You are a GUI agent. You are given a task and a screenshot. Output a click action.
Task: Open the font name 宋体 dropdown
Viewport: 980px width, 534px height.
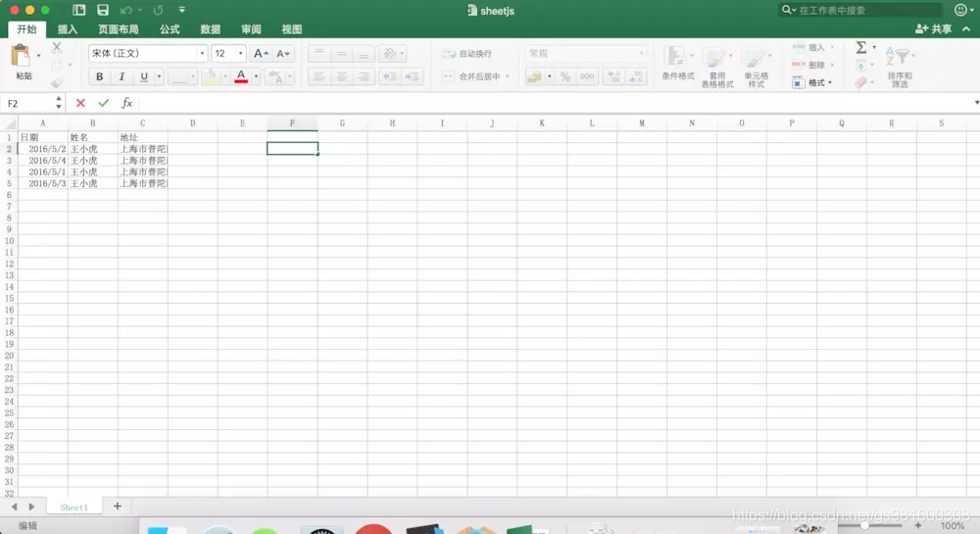point(202,54)
